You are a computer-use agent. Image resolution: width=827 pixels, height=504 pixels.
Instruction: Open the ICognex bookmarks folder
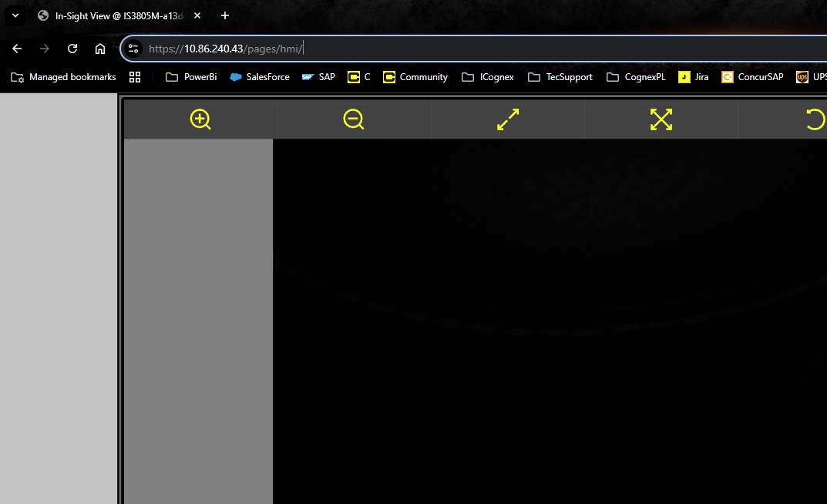[x=488, y=77]
